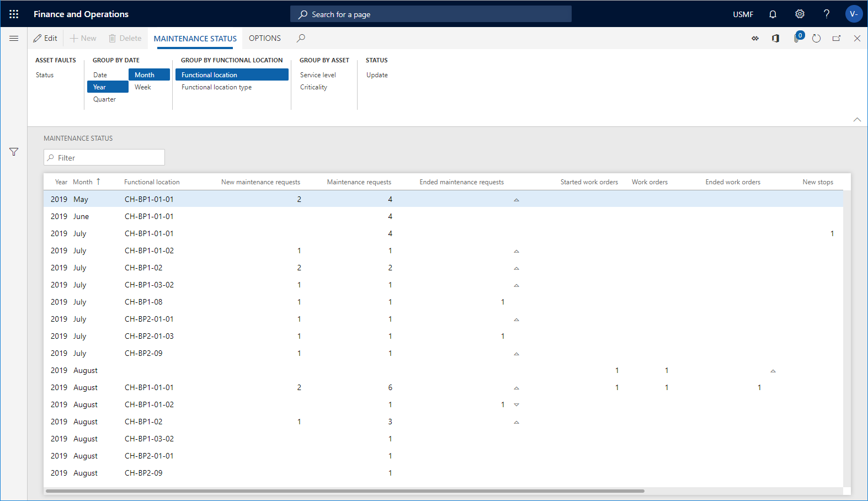
Task: Sort by Month column header
Action: (x=83, y=182)
